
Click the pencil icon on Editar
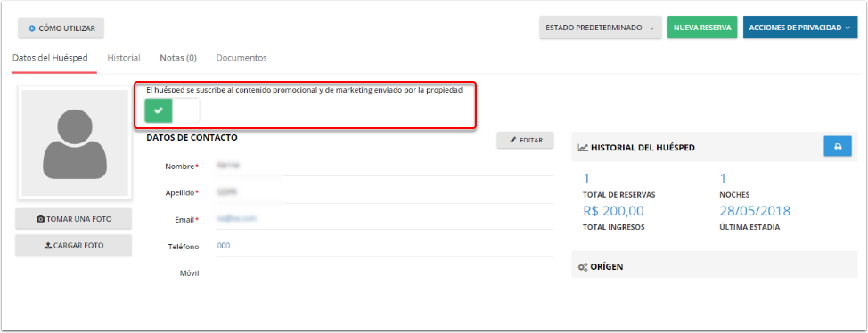[512, 141]
